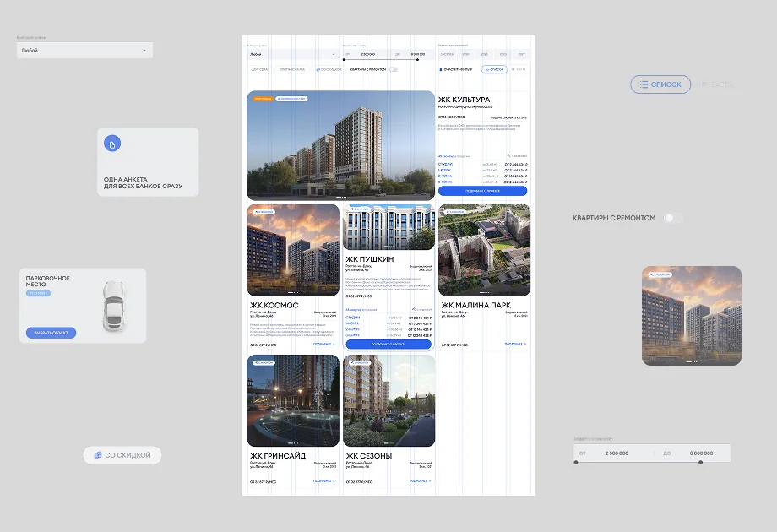777x532 pixels.
Task: Click the discount icon in the large СО СКИДКОЙ chip
Action: click(98, 455)
